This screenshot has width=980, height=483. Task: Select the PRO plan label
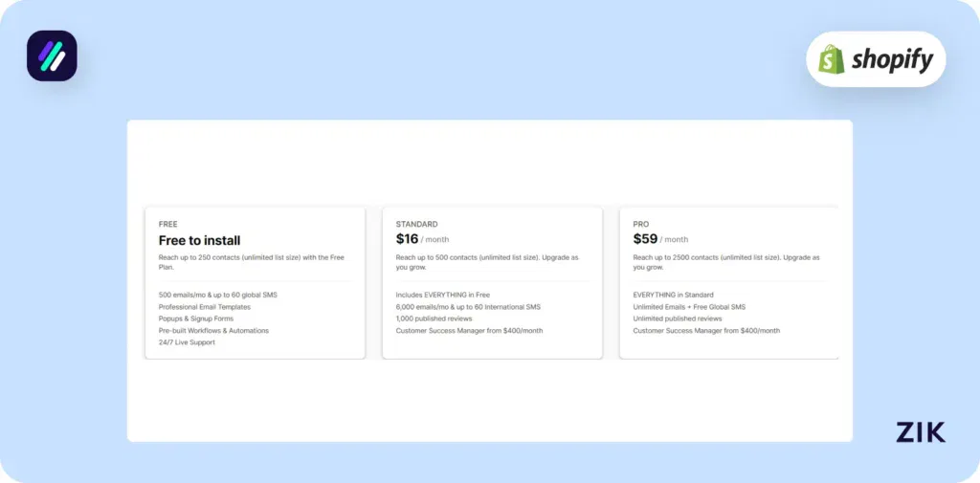(641, 225)
